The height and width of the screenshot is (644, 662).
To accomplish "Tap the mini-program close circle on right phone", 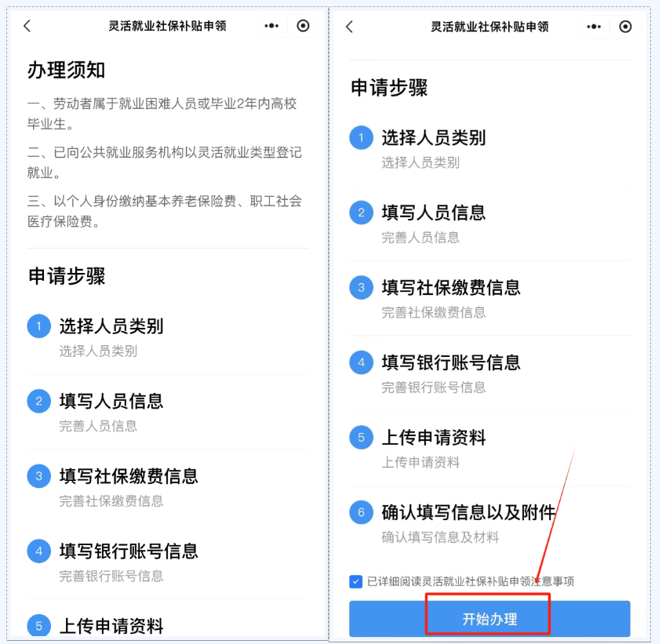I will [x=625, y=27].
